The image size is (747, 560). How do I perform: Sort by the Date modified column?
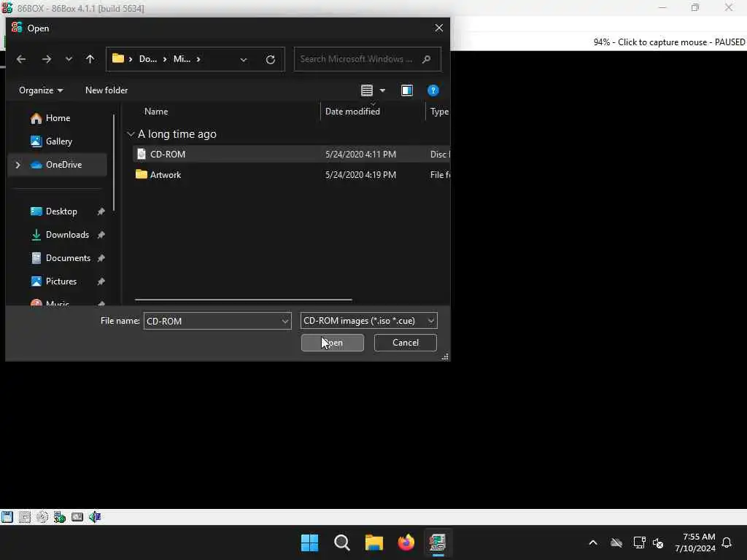point(352,112)
